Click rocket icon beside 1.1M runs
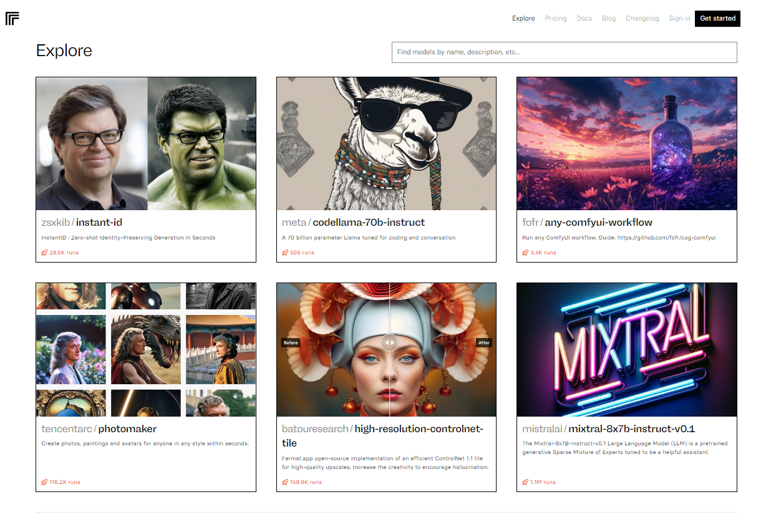 click(525, 482)
